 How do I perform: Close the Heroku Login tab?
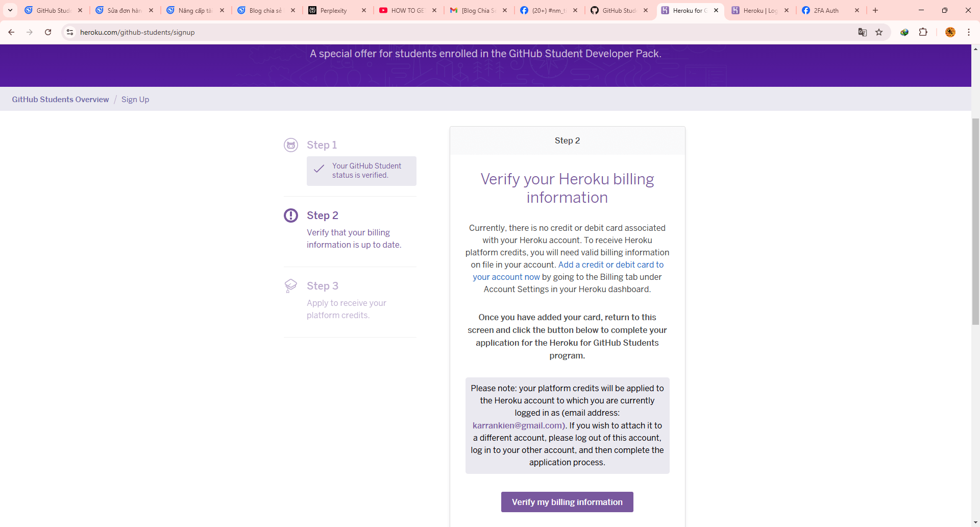click(x=787, y=10)
